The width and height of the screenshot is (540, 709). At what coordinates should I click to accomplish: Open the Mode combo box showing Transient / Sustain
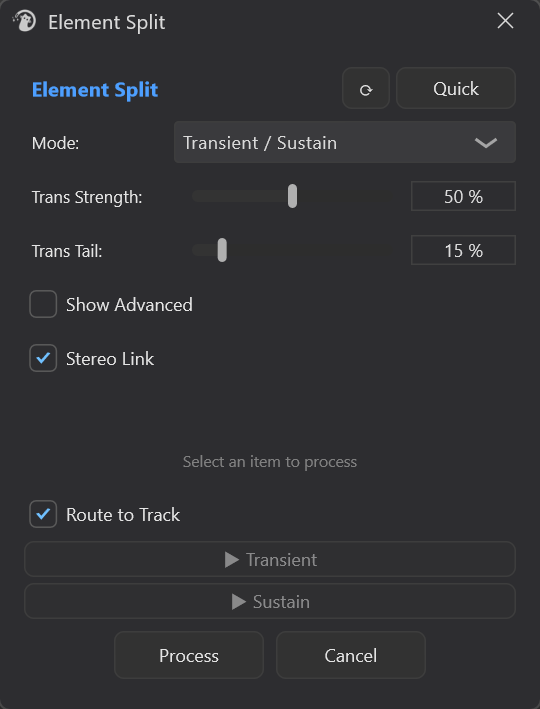pos(345,142)
